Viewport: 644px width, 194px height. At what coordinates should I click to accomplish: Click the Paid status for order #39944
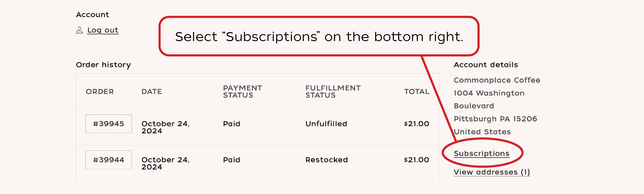coord(231,160)
